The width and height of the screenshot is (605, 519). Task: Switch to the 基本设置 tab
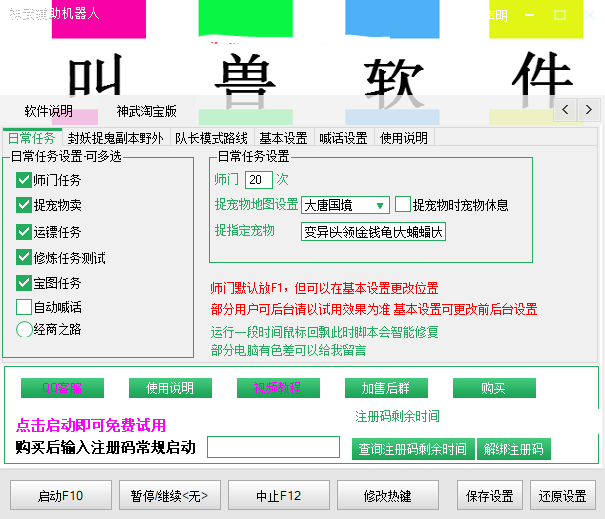(284, 138)
